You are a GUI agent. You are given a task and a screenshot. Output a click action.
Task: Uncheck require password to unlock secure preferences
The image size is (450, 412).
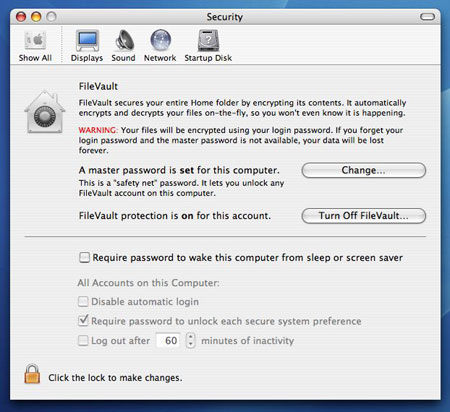pyautogui.click(x=83, y=321)
